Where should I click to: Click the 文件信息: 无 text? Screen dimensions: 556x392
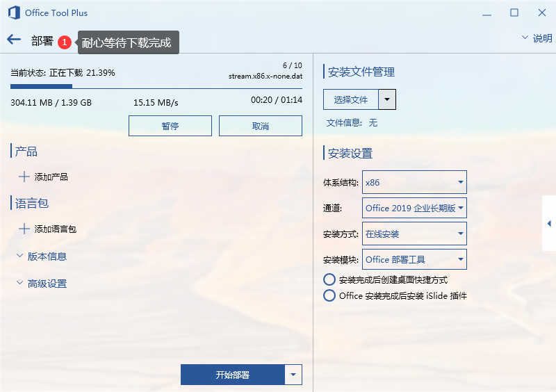coord(352,123)
